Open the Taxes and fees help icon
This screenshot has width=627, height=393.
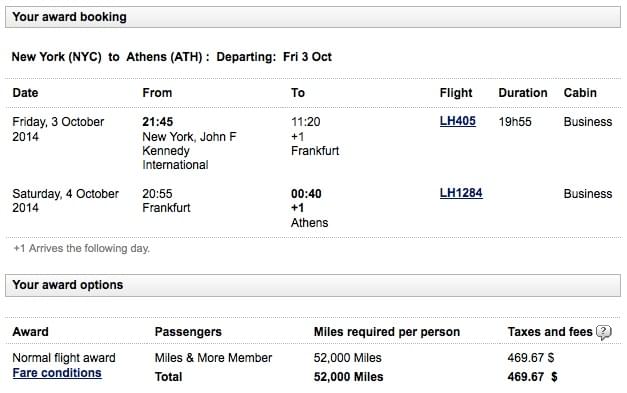click(x=603, y=332)
